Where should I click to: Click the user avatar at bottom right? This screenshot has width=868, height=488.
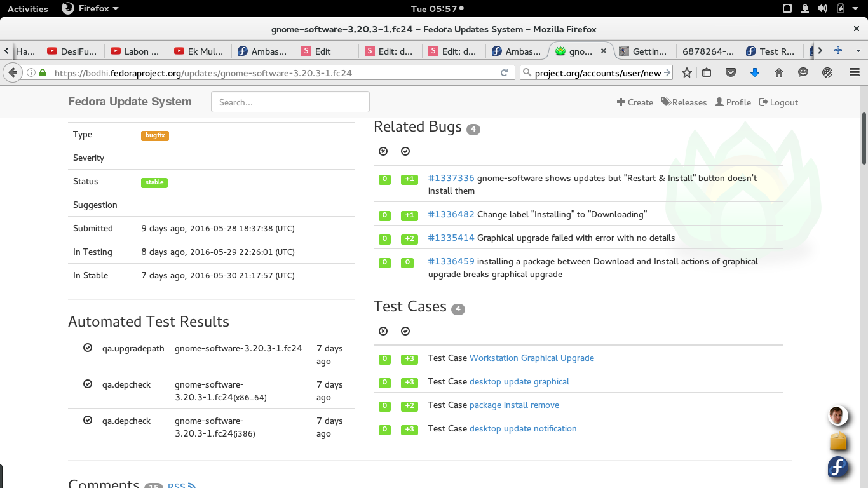(839, 416)
